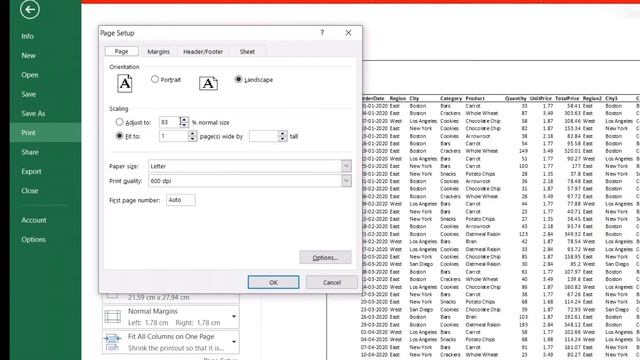Click the TotalPrice header in print preview
Screen dimensions: 640x360
click(567, 98)
